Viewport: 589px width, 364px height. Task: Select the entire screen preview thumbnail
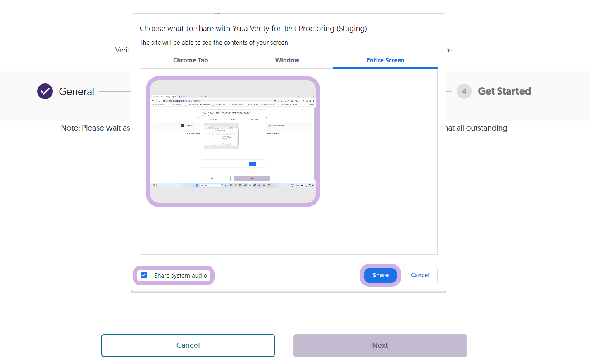233,140
